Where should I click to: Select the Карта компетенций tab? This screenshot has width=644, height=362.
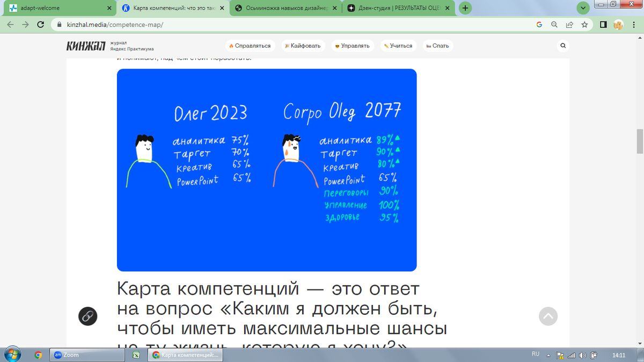(x=173, y=8)
